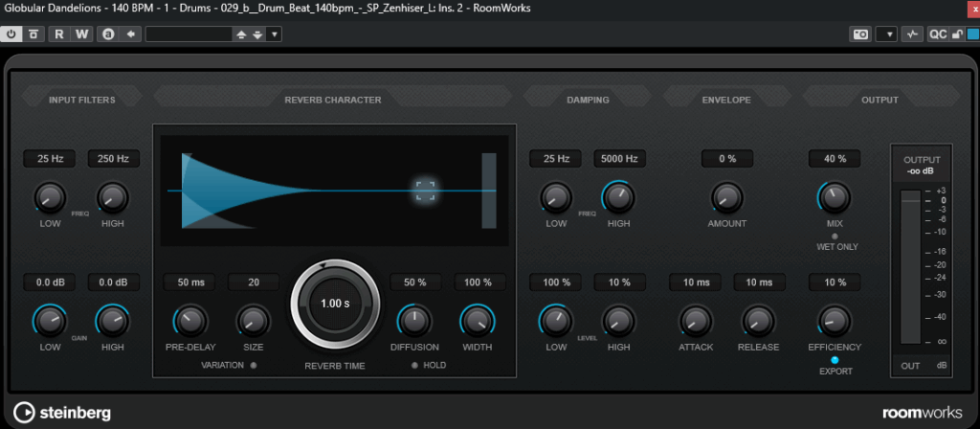Image resolution: width=980 pixels, height=429 pixels.
Task: Click the copy A to B arrow button
Action: pos(130,34)
